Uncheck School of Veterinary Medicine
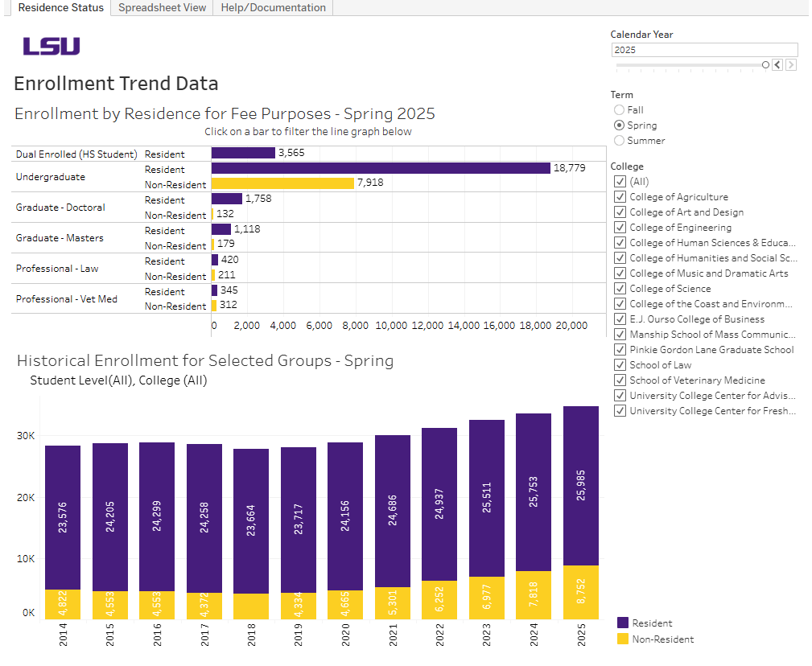 pos(620,380)
